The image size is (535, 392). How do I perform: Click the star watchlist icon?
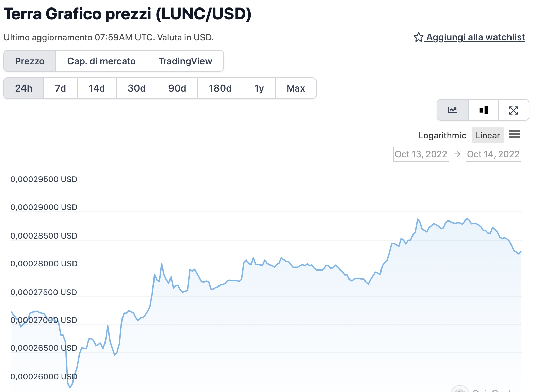[418, 37]
